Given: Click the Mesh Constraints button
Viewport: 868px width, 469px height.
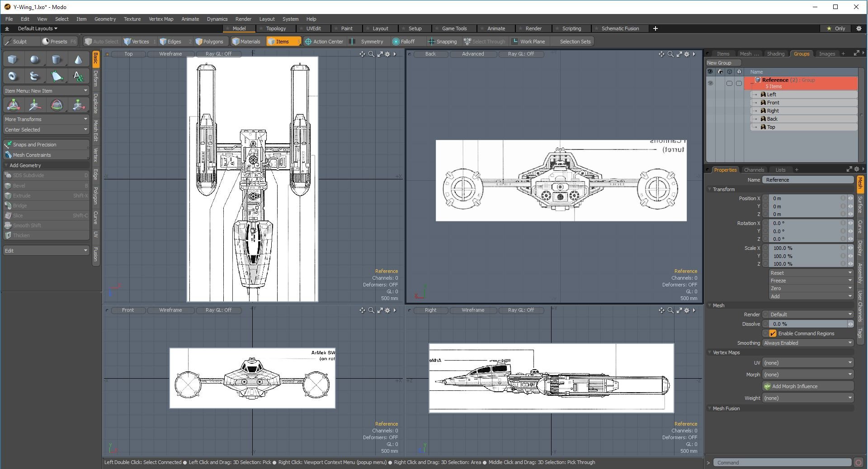Looking at the screenshot, I should [x=46, y=155].
